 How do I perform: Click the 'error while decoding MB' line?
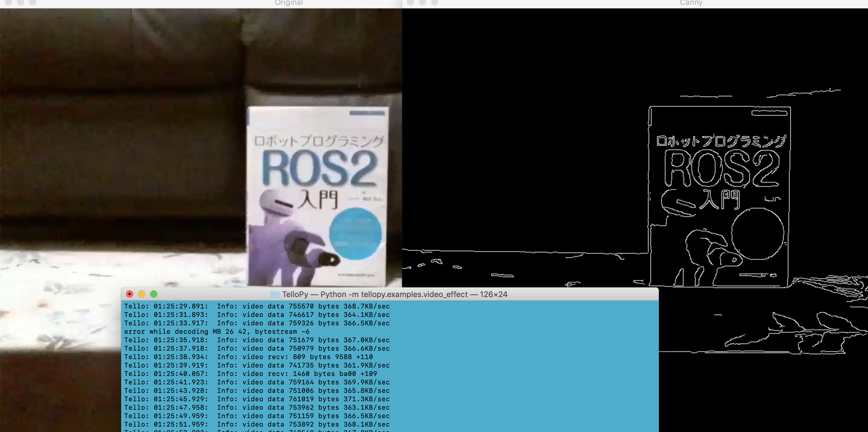217,331
